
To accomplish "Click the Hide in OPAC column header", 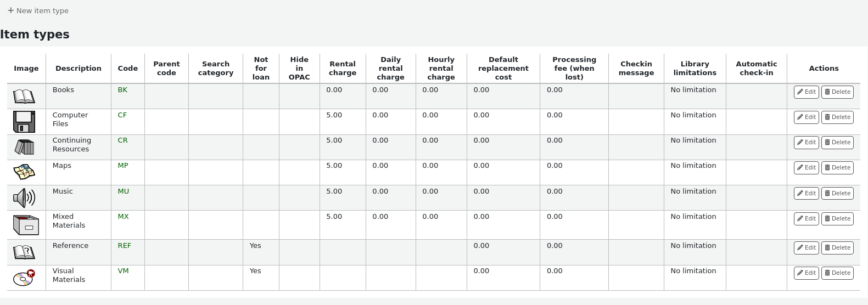I will [x=299, y=69].
